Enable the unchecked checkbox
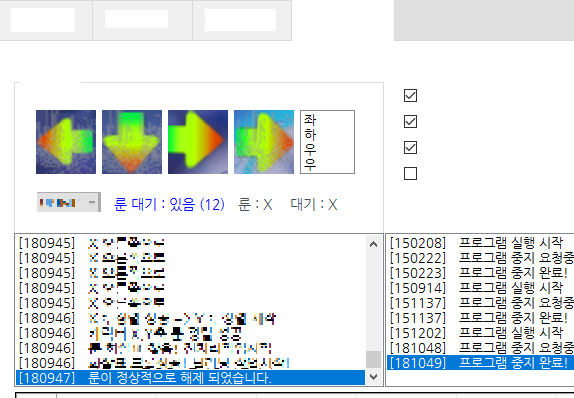The height and width of the screenshot is (398, 574). click(x=410, y=174)
